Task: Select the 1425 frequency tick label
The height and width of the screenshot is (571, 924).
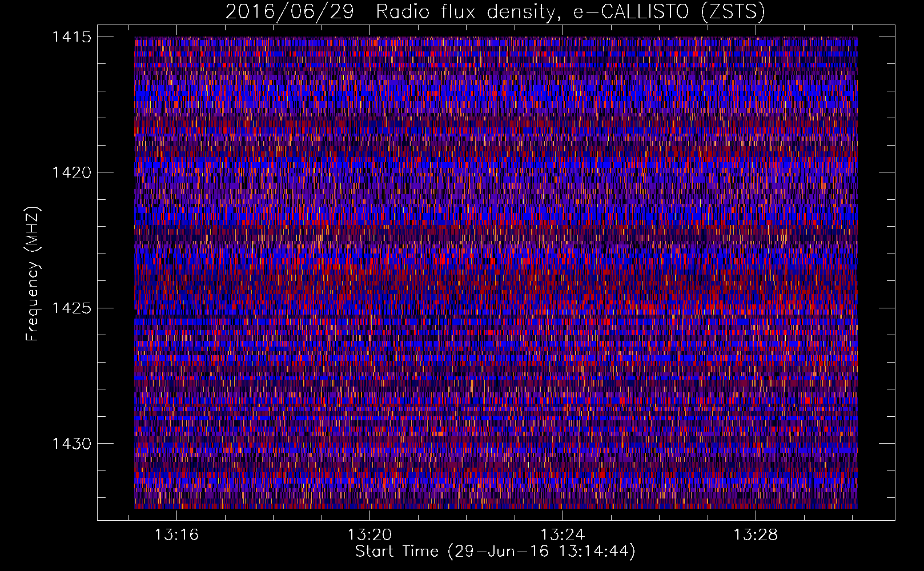Action: 72,308
